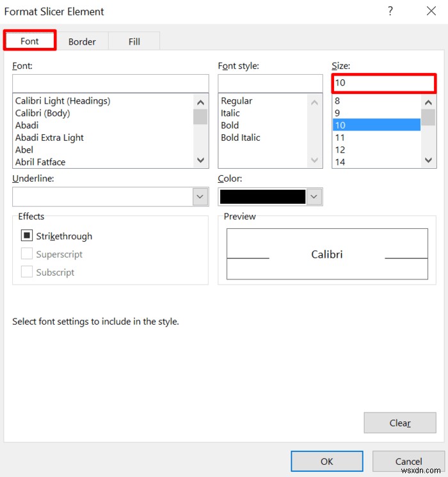Expand the Color dropdown arrow

point(314,196)
